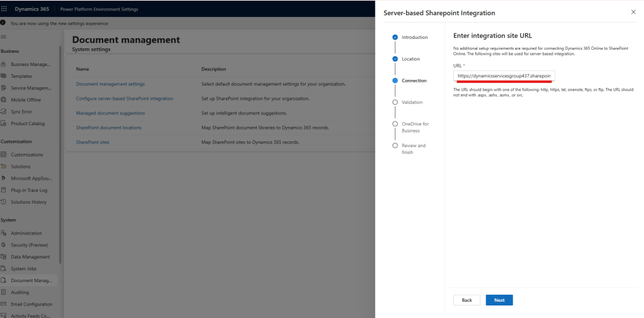Open the Document management settings link
This screenshot has height=318, width=644.
click(110, 84)
